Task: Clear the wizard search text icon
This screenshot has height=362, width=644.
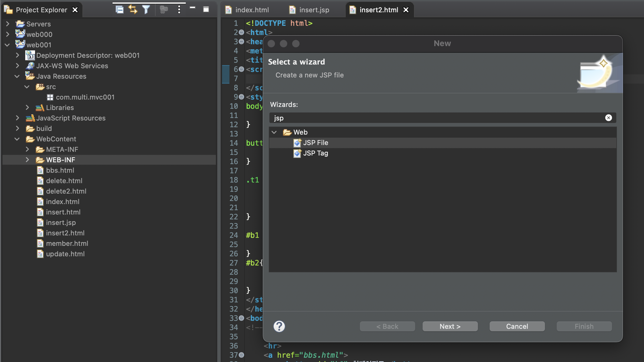Action: (x=608, y=118)
